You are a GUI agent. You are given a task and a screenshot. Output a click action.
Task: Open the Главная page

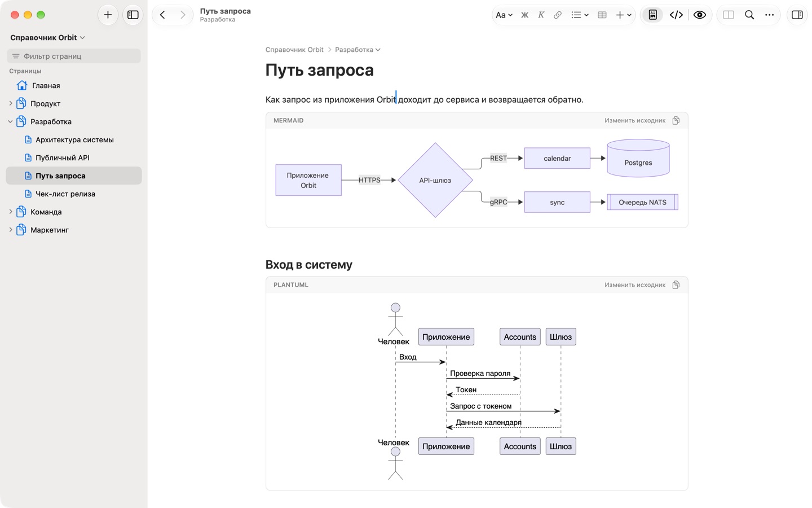[x=74, y=86]
